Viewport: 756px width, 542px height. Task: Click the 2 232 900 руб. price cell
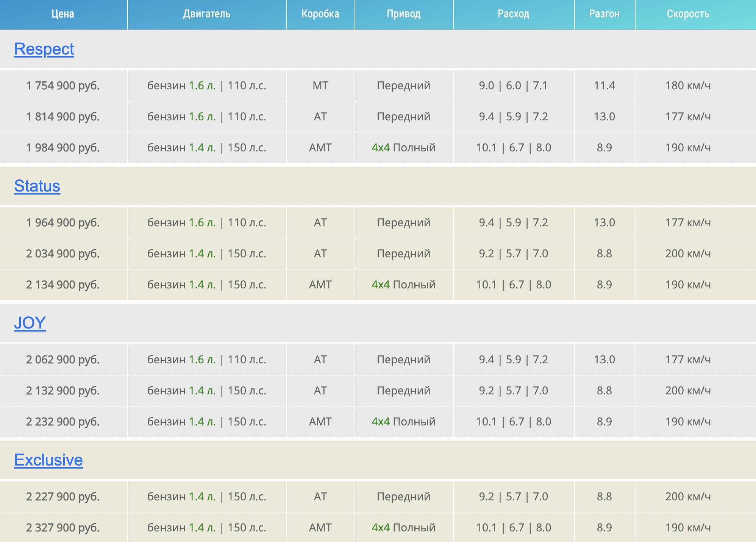(x=63, y=422)
